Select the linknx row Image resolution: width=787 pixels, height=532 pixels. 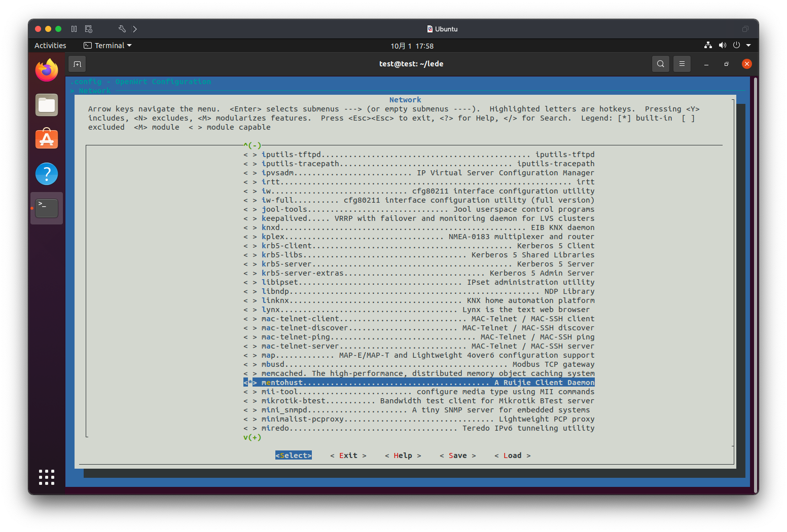tap(419, 300)
